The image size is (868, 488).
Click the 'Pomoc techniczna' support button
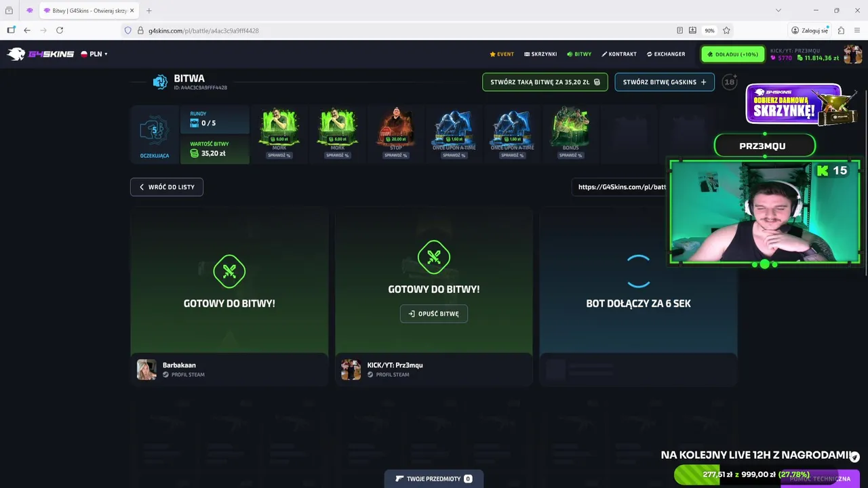[820, 479]
